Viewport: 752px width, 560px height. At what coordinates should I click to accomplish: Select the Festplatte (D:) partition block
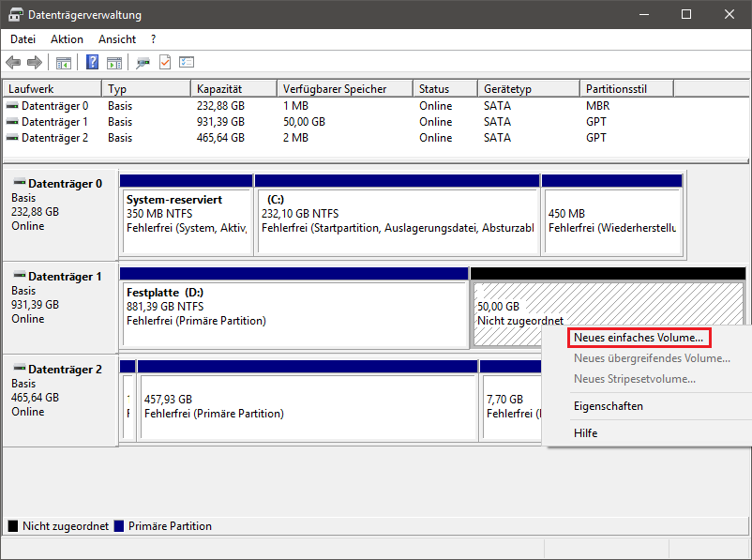pos(293,307)
